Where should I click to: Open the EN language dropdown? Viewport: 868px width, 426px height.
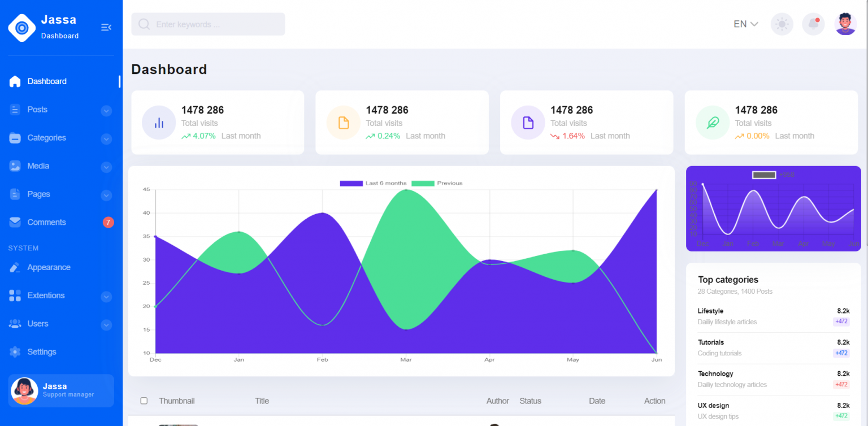(x=745, y=24)
